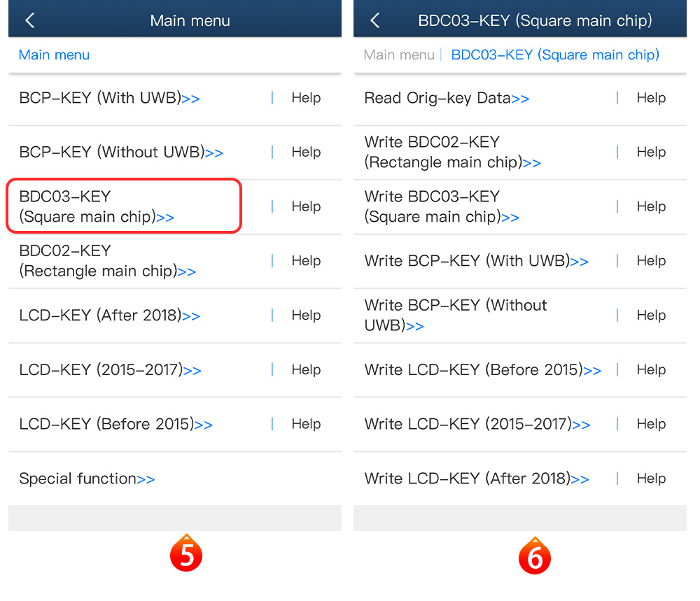
Task: Open BCP-KEY (Without UWB) menu entry
Action: [x=121, y=153]
